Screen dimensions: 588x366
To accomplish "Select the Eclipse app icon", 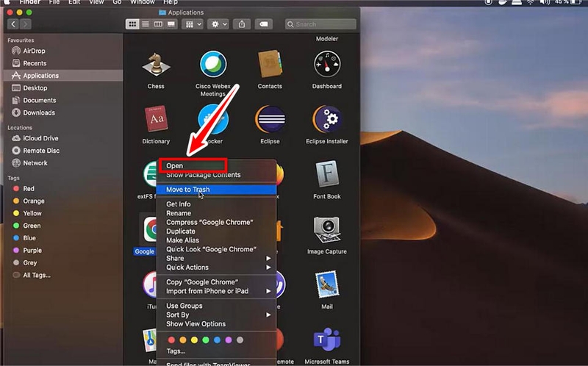I will click(270, 119).
